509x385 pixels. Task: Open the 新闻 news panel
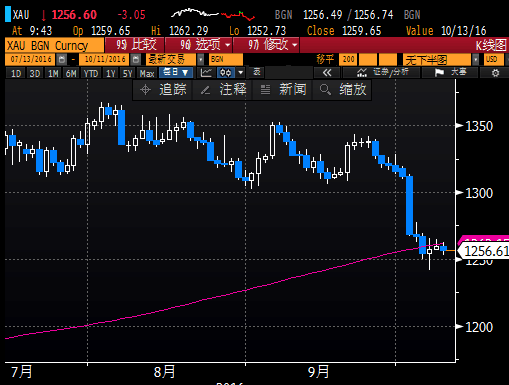(x=283, y=90)
